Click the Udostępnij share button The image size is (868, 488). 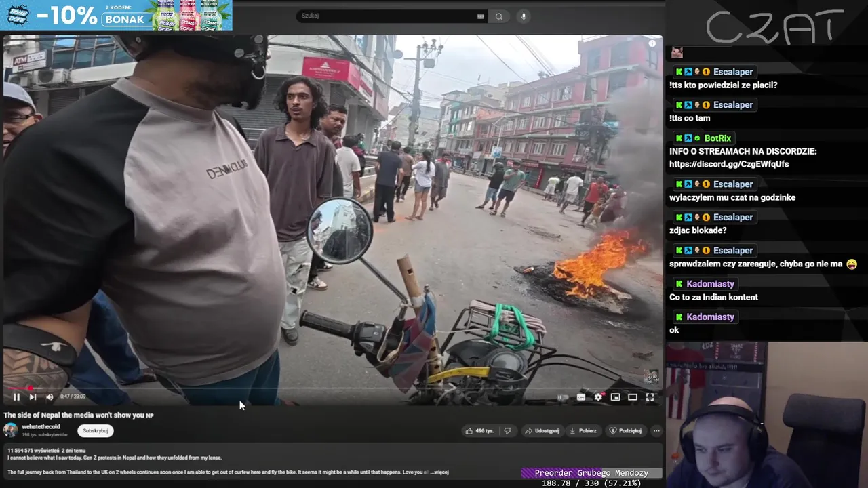coord(542,431)
